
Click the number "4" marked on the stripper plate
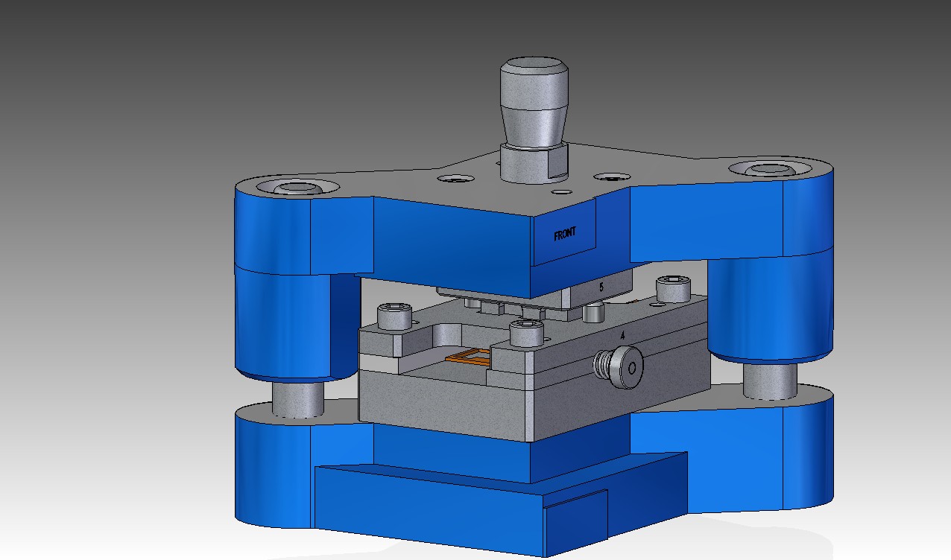point(623,335)
